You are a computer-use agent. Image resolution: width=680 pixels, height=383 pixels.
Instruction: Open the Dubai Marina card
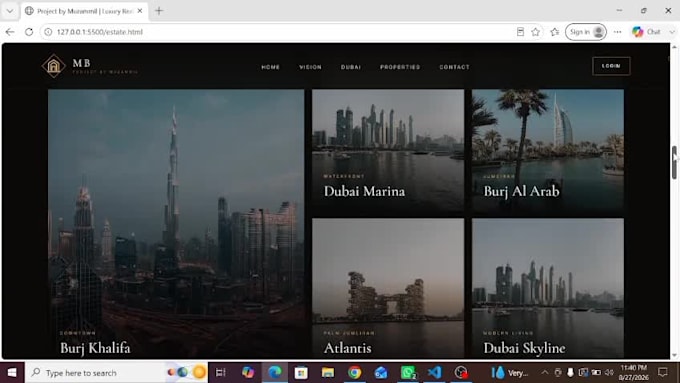pyautogui.click(x=388, y=150)
